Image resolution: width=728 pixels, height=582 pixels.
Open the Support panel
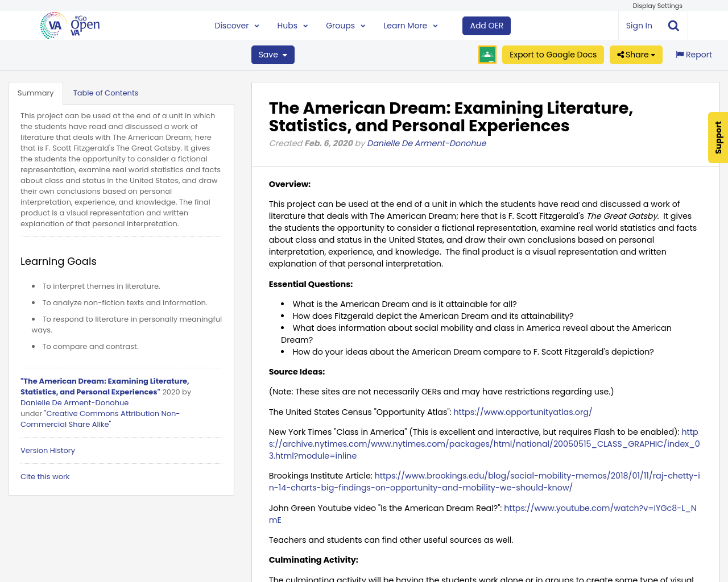pyautogui.click(x=717, y=138)
